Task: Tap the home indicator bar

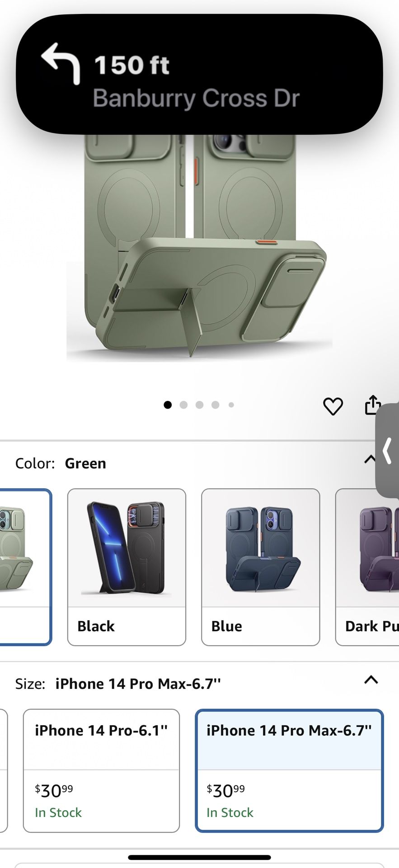Action: pyautogui.click(x=199, y=858)
